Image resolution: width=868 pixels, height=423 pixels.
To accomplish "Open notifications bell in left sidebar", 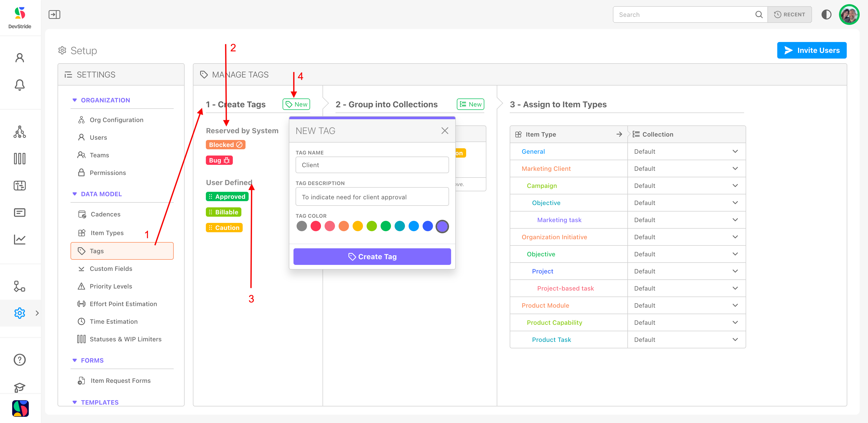I will tap(19, 84).
